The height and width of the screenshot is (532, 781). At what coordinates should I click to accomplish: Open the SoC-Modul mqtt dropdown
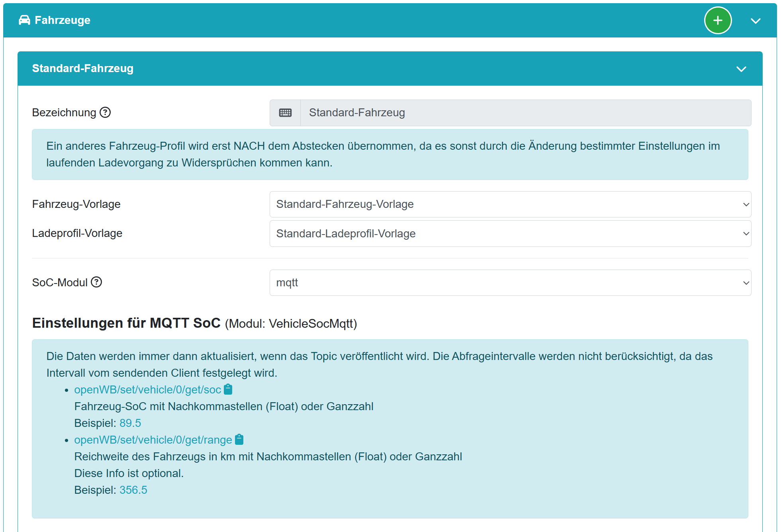[510, 283]
